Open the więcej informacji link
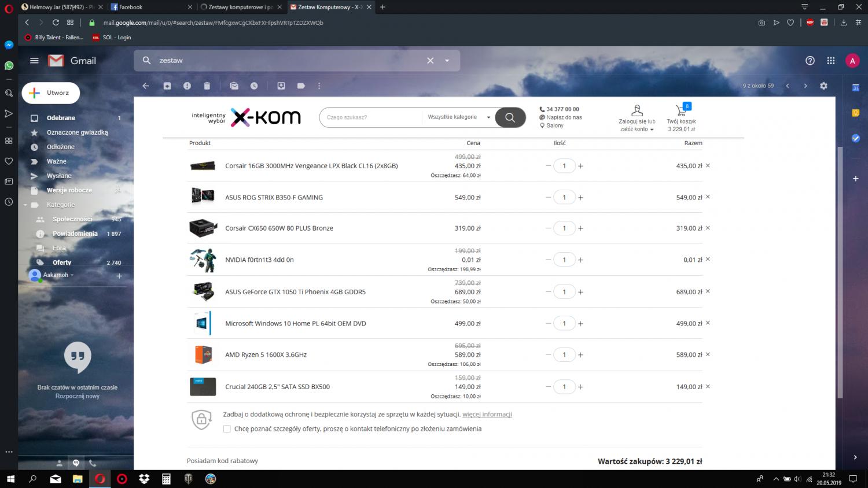 (487, 415)
